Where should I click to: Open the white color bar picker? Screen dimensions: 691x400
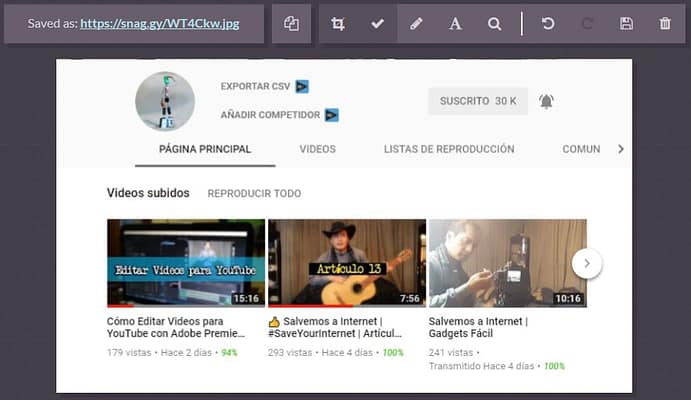(x=522, y=24)
